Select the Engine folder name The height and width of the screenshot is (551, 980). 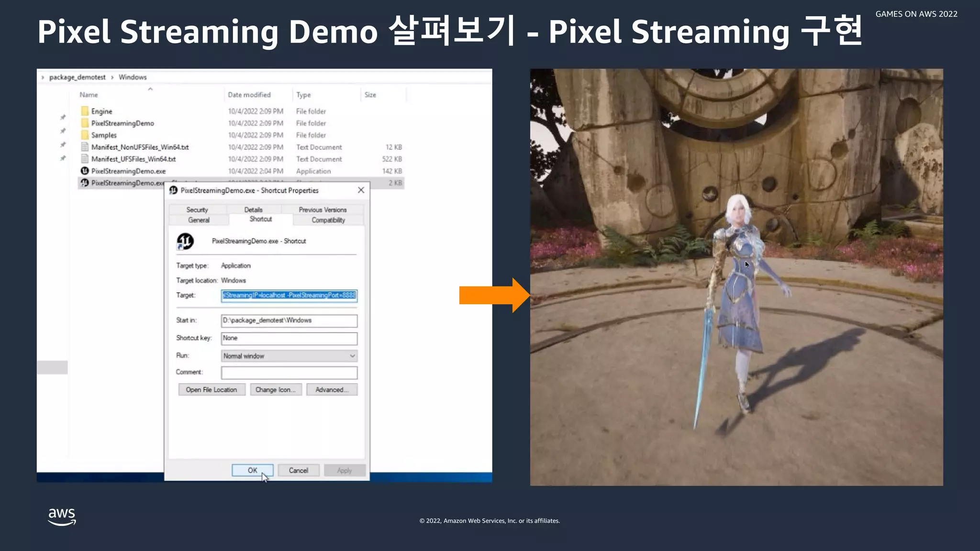point(102,111)
